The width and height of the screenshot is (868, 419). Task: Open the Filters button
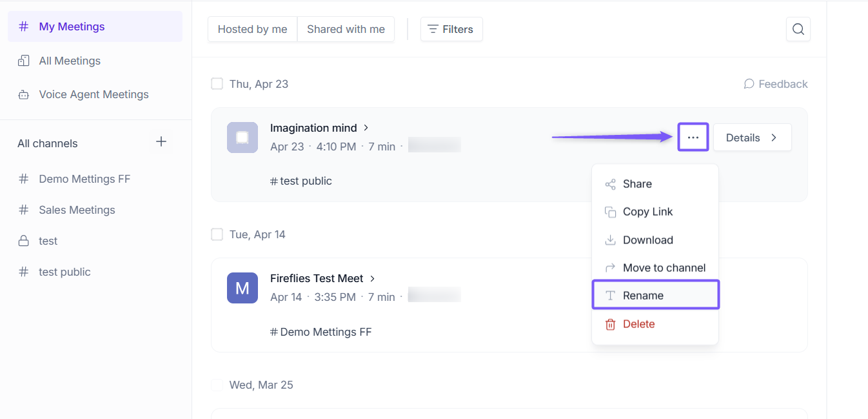tap(451, 29)
